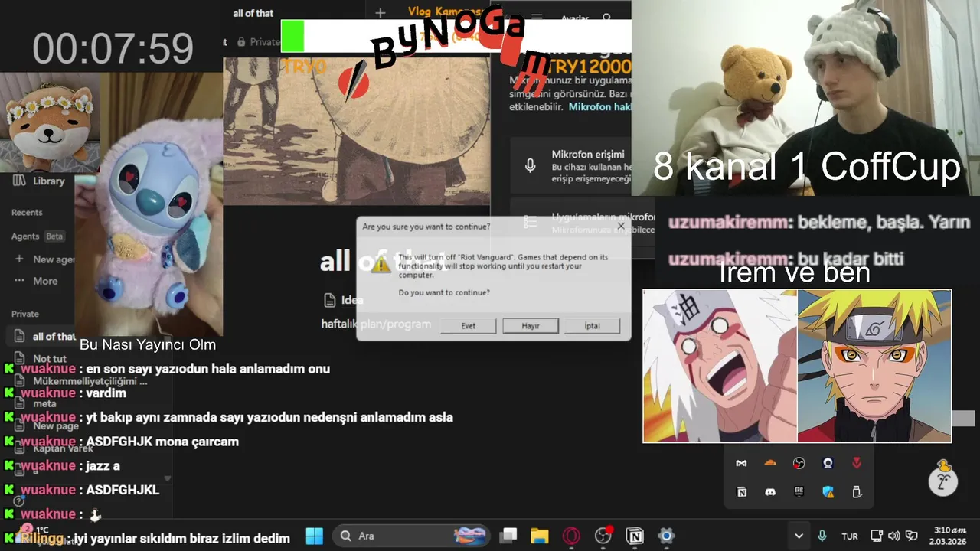Open Windows Security warning shield icon

(x=828, y=492)
